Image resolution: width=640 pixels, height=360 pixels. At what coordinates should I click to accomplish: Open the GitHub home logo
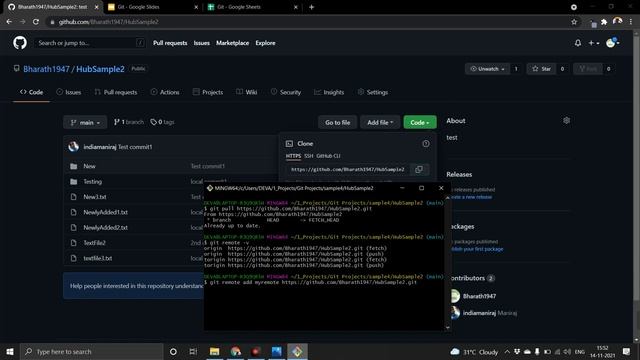[x=20, y=42]
